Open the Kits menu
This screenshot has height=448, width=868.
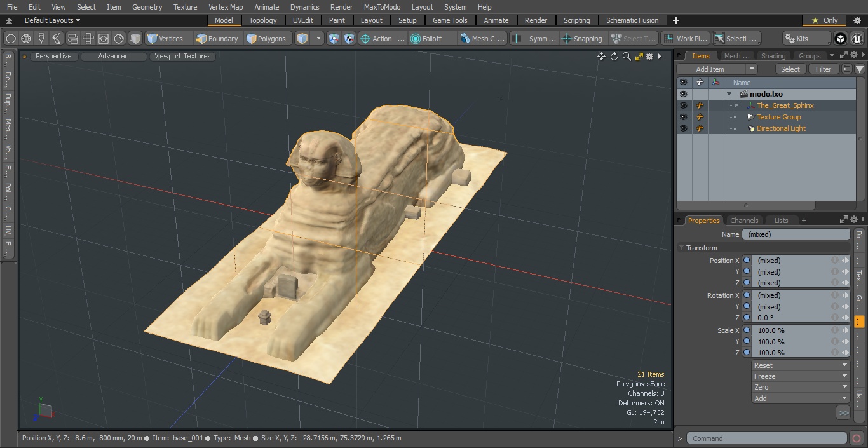coord(807,39)
